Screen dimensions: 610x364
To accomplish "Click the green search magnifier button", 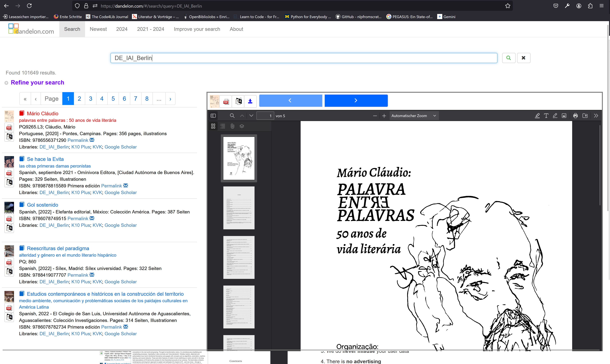I will 508,58.
